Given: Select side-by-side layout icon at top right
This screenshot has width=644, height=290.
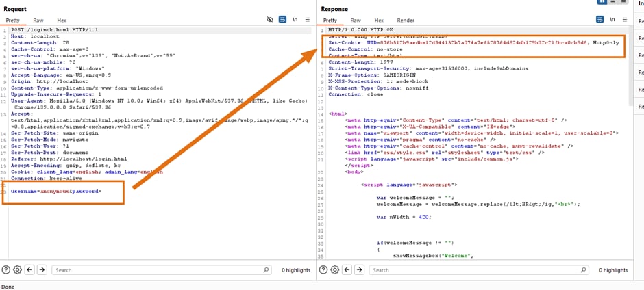Looking at the screenshot, I should tap(602, 2).
